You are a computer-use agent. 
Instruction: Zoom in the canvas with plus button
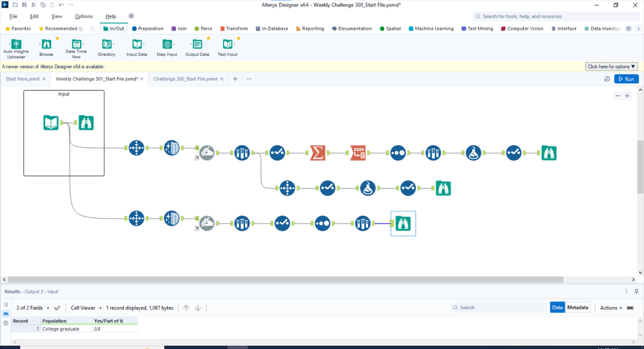(x=627, y=95)
